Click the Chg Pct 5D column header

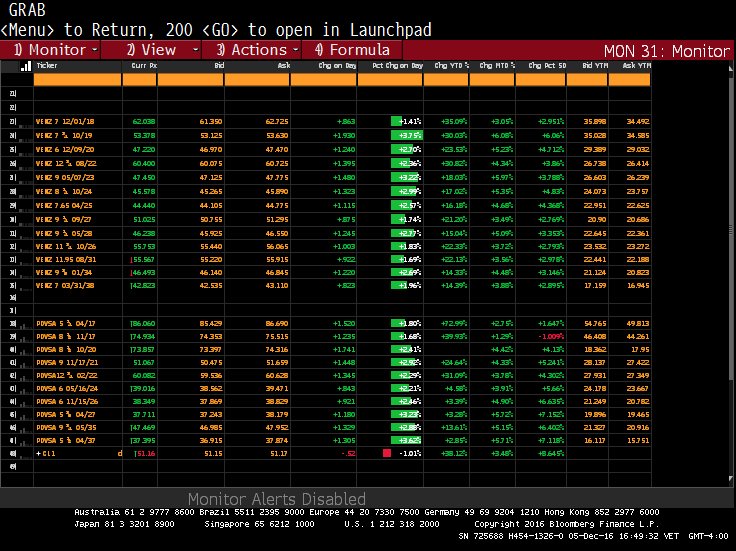pyautogui.click(x=547, y=66)
